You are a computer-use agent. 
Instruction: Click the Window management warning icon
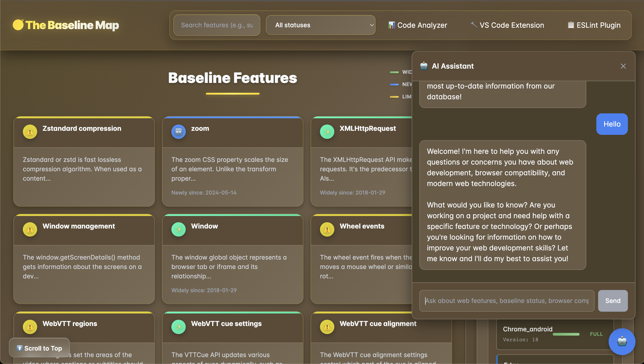[30, 229]
